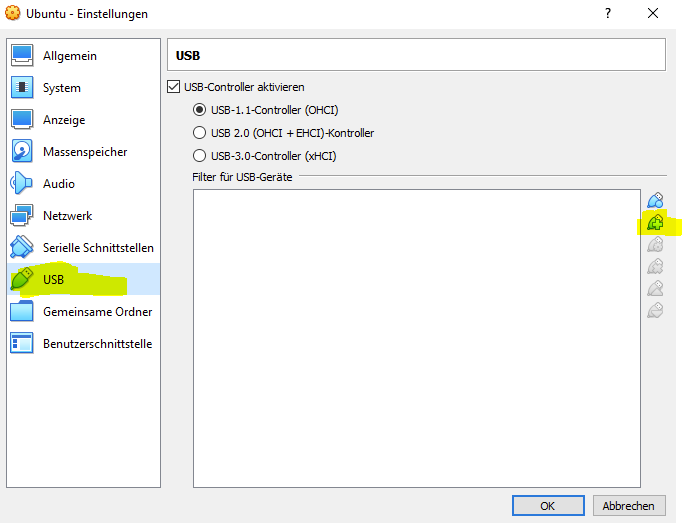This screenshot has width=682, height=523.
Task: Open the System settings category
Action: (83, 88)
